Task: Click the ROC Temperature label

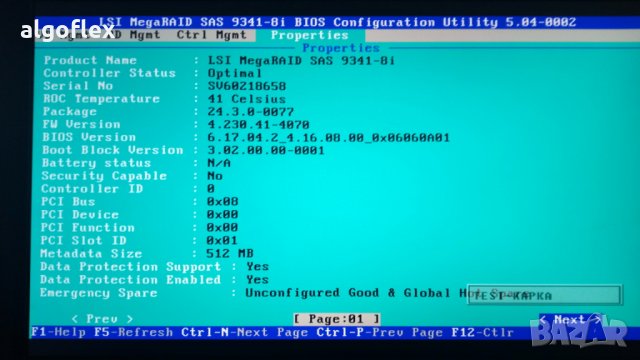Action: [101, 99]
